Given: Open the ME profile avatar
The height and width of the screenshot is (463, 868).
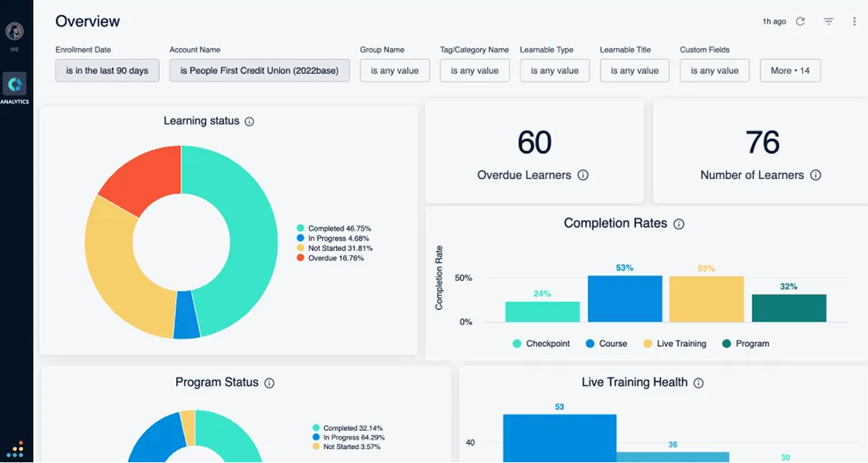Looking at the screenshot, I should click(x=15, y=31).
